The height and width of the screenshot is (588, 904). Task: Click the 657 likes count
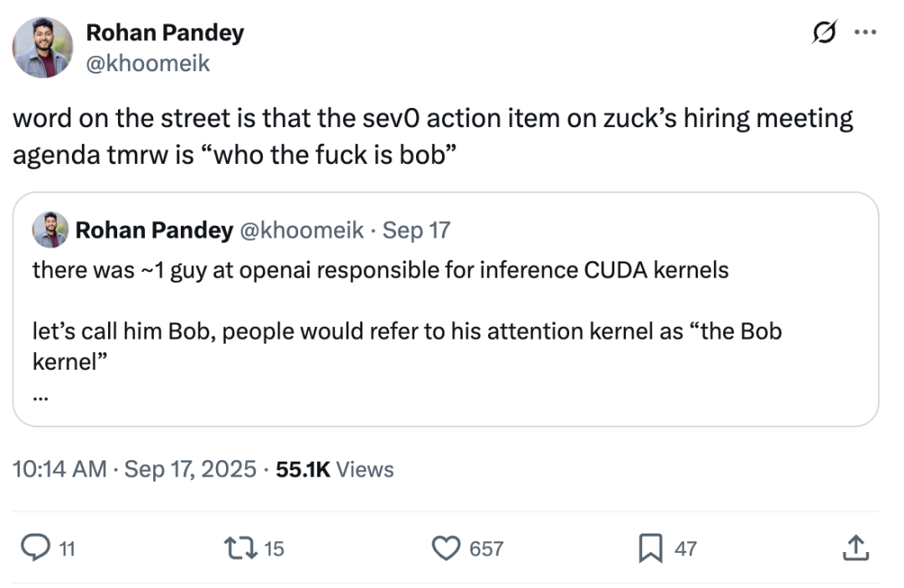[486, 549]
